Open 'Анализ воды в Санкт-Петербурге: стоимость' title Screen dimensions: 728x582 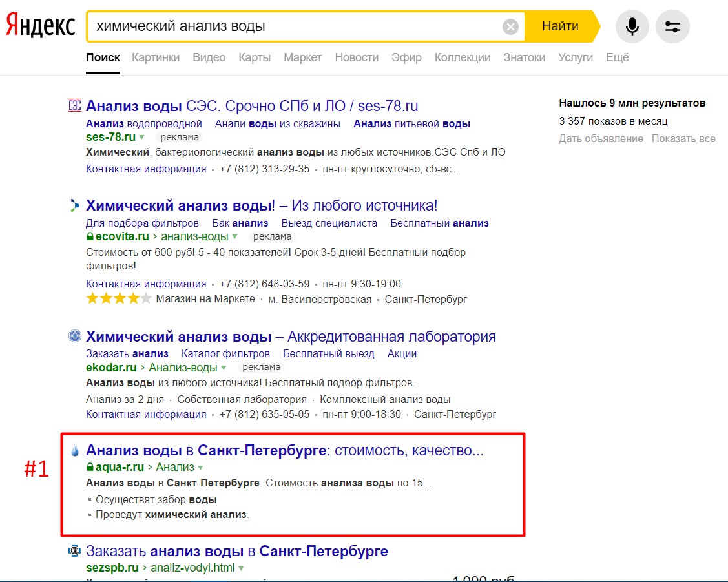click(x=285, y=450)
